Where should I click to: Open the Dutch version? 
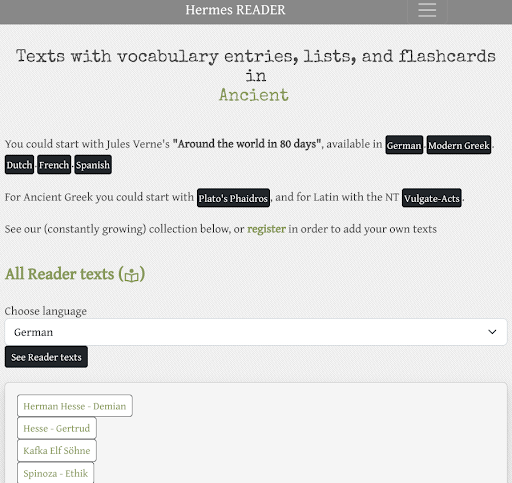coord(19,165)
